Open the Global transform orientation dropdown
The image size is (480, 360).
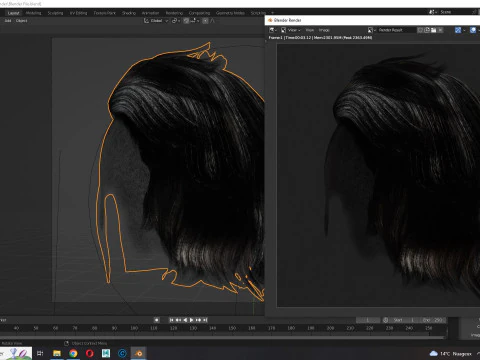(x=156, y=21)
